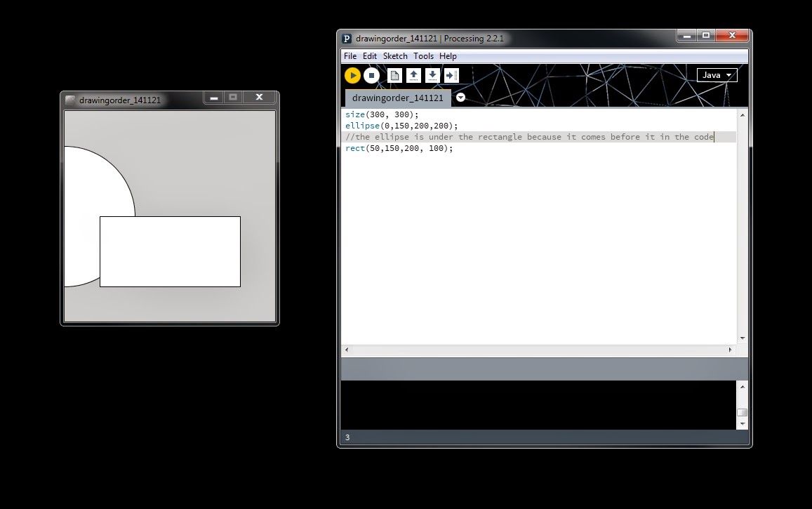The width and height of the screenshot is (812, 509).
Task: Open the Edit menu
Action: pyautogui.click(x=370, y=56)
